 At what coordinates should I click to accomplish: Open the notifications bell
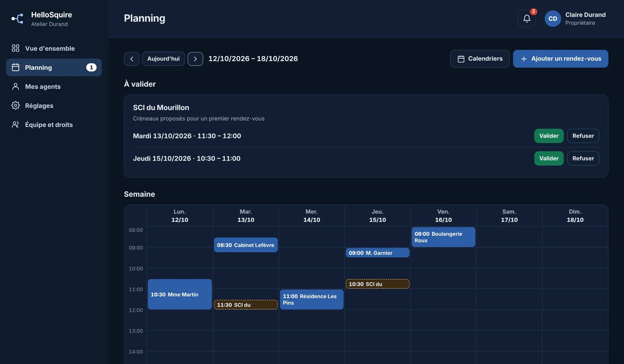527,18
